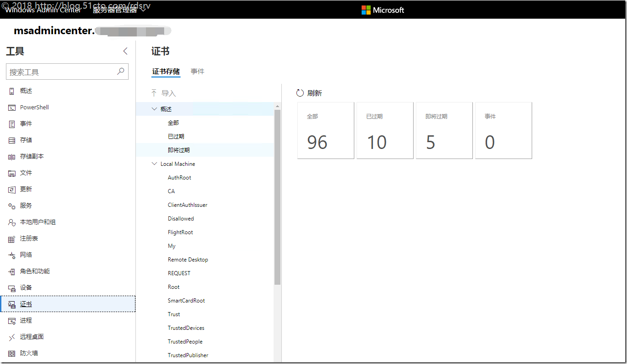Select the TrustedPeople certificate store
The height and width of the screenshot is (364, 627).
pyautogui.click(x=185, y=341)
